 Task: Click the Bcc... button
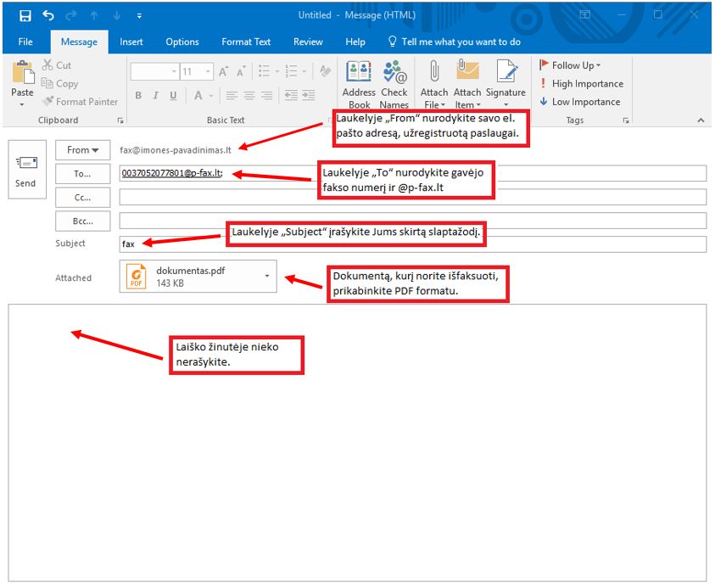click(x=82, y=221)
